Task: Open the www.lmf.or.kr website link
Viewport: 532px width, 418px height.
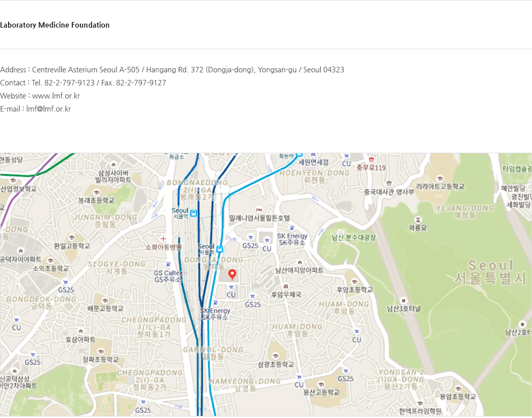Action: click(56, 96)
